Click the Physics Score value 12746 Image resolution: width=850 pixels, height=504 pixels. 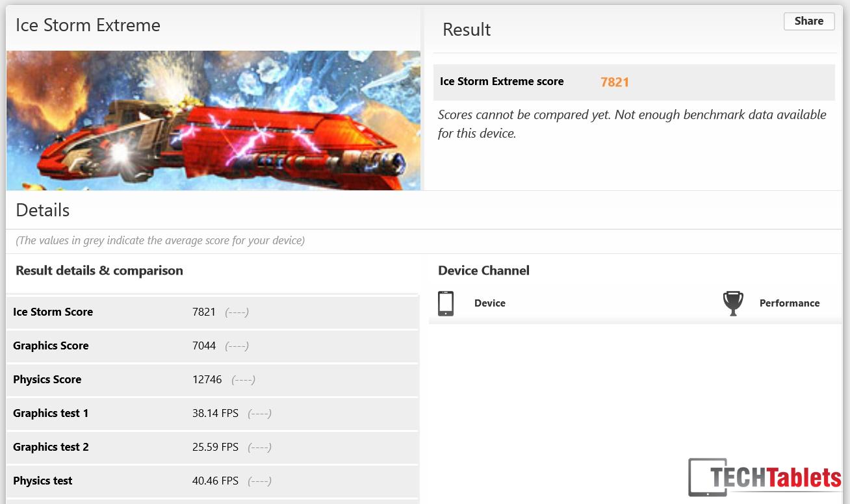(207, 379)
